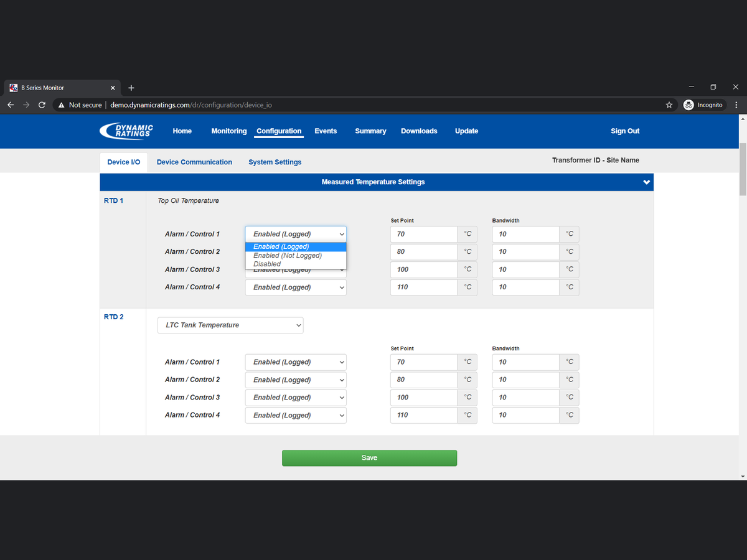This screenshot has width=747, height=560.
Task: Open the Chrome three-dot menu
Action: pyautogui.click(x=736, y=105)
